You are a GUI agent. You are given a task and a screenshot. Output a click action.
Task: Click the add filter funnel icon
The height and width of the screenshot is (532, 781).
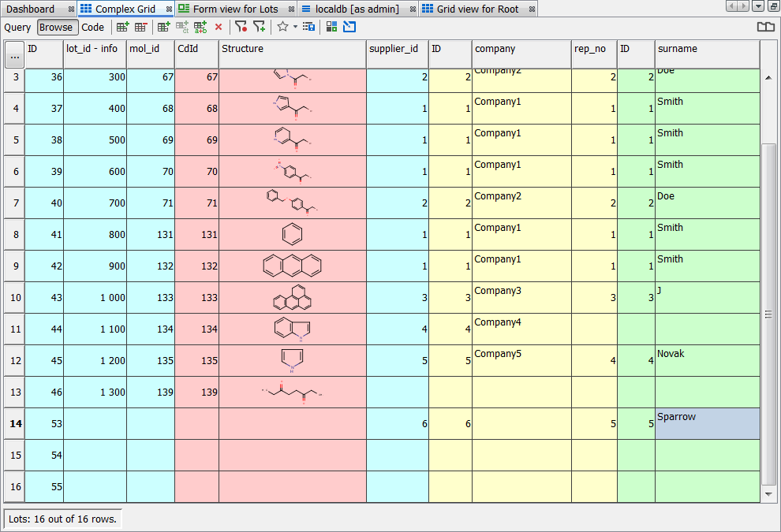point(259,27)
